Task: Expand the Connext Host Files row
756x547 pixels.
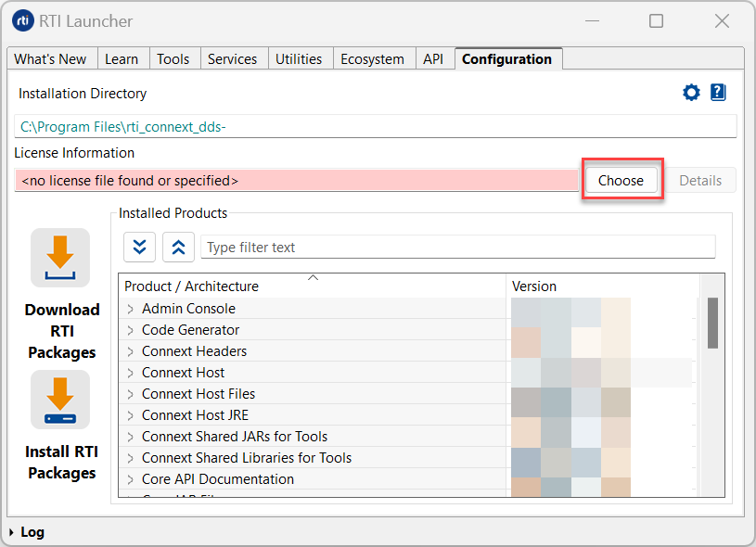Action: [130, 394]
